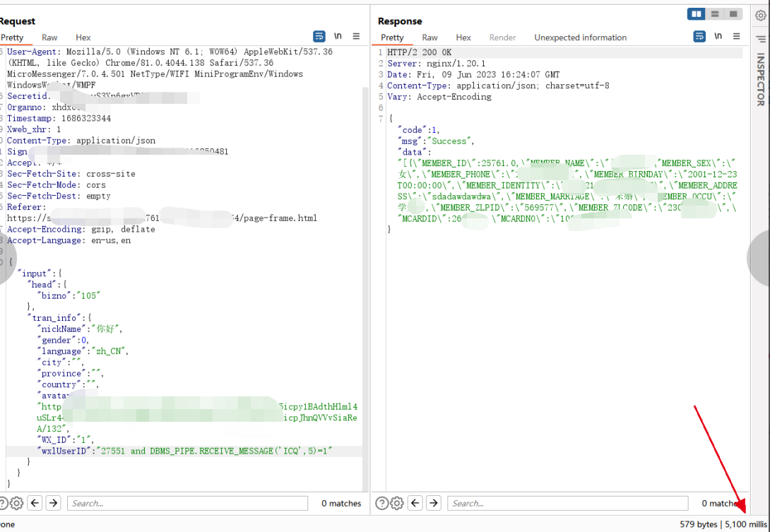770x532 pixels.
Task: Show non-printable \n characters in Request panel
Action: pos(338,36)
